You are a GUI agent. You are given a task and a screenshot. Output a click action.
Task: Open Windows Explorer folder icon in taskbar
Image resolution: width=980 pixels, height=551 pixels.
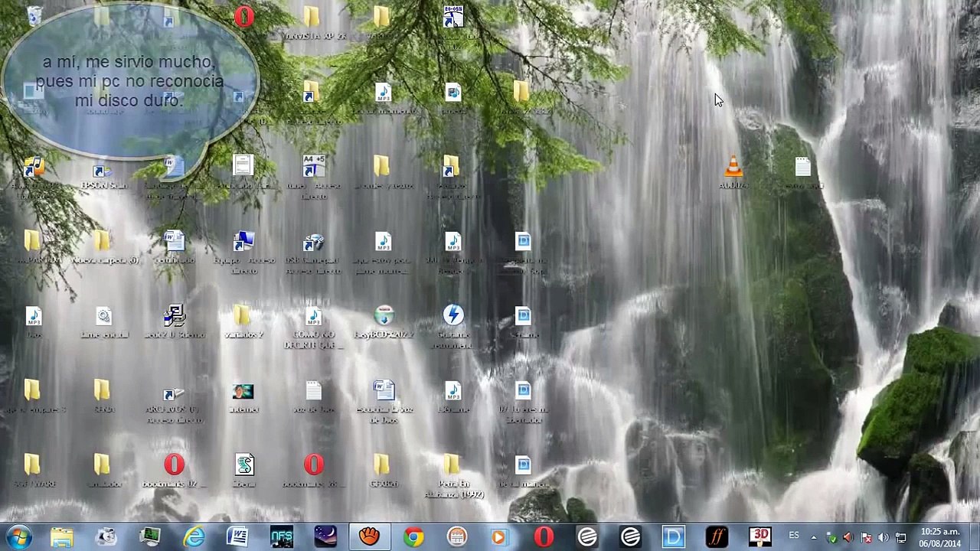tap(62, 536)
